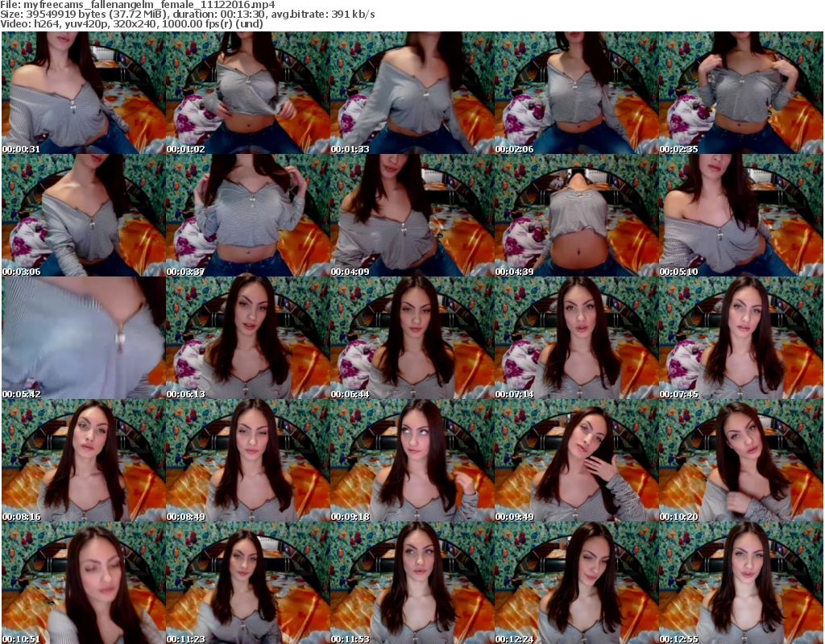Select the thumbnail frame stamped 00:08:49
This screenshot has height=644, width=825.
[248, 461]
